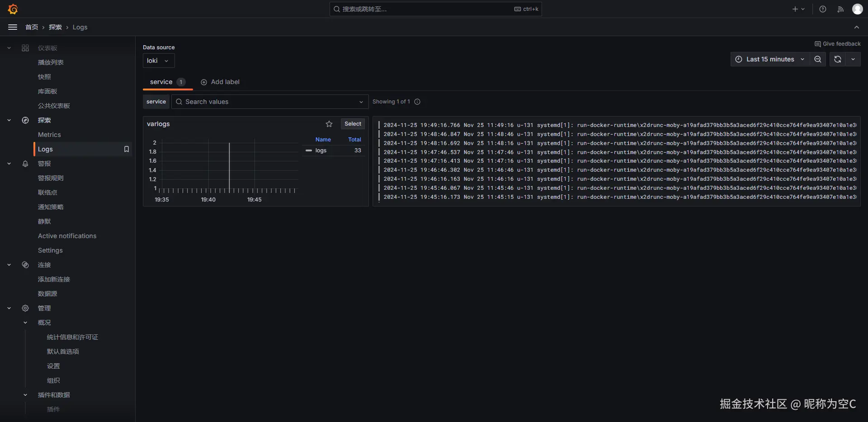Zoom out the time range
Viewport: 868px width, 422px height.
(818, 59)
